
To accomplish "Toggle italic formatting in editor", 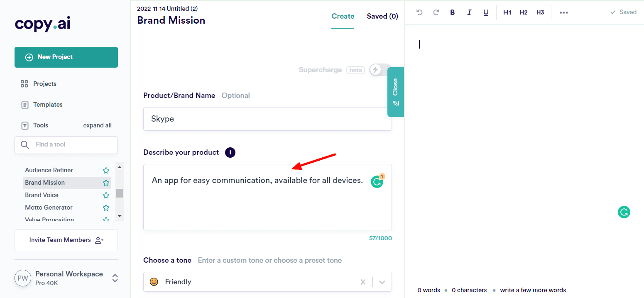I will 469,12.
